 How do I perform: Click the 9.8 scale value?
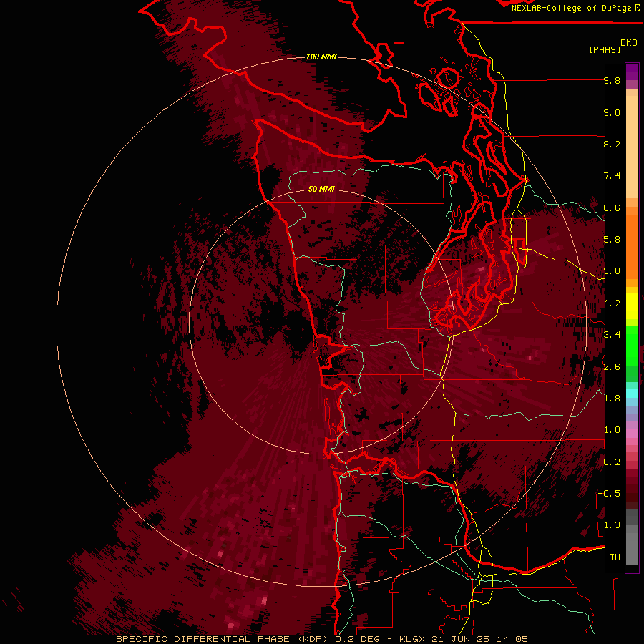pyautogui.click(x=612, y=80)
